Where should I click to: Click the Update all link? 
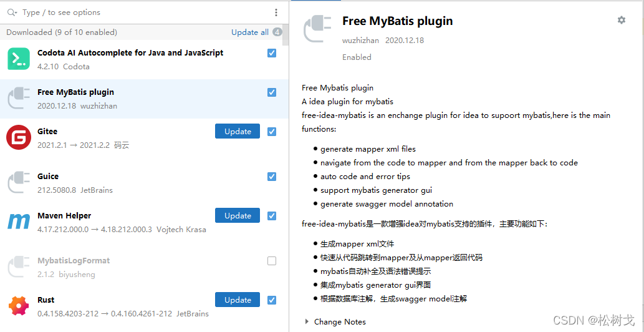[250, 32]
